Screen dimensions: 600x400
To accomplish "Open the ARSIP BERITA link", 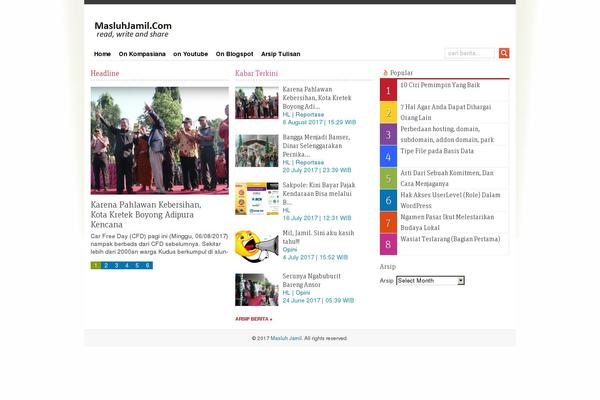I will [253, 319].
